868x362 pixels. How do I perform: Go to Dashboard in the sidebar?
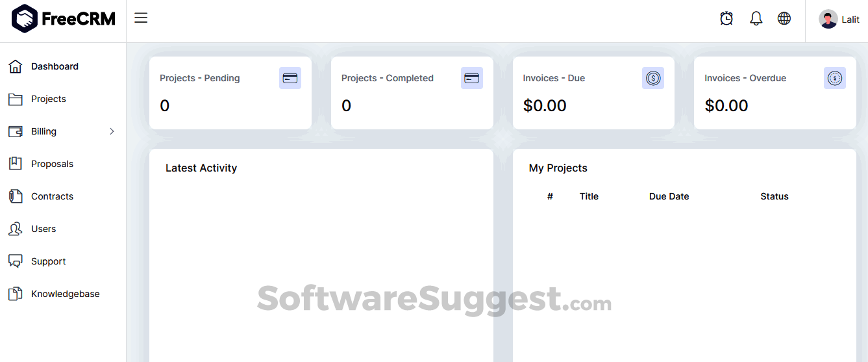55,66
